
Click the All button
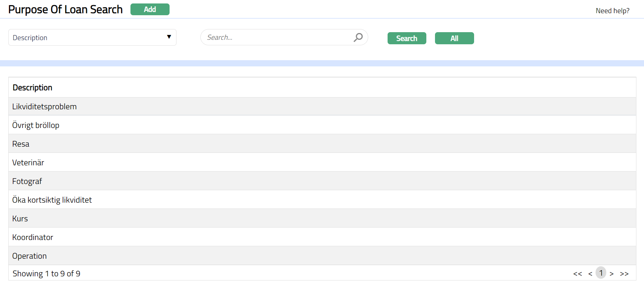454,38
